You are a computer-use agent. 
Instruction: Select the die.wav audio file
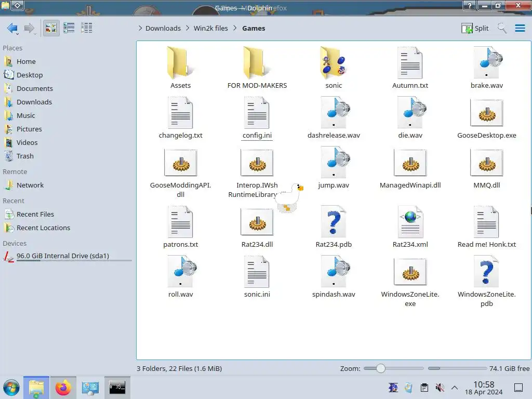[410, 118]
